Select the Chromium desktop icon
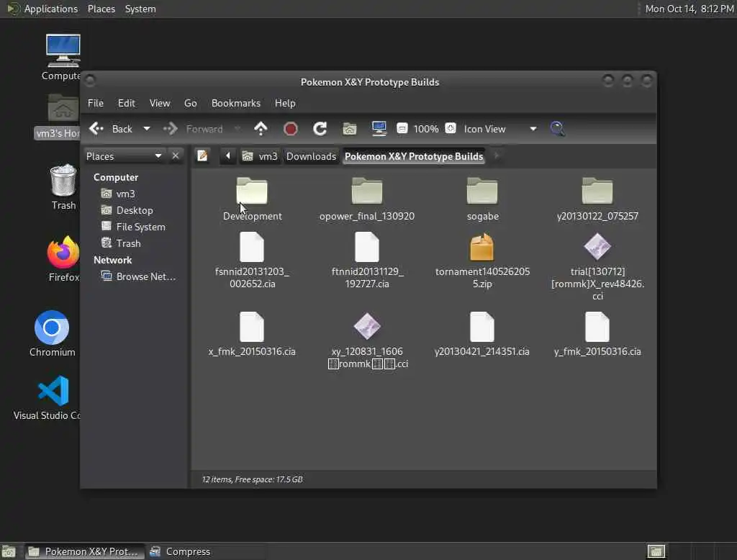The height and width of the screenshot is (560, 737). click(x=52, y=333)
